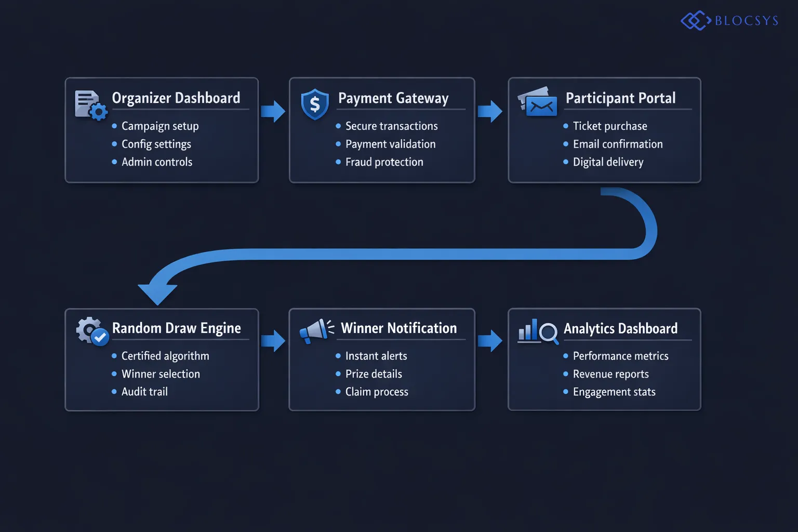Open the Ticket purchase item

pyautogui.click(x=610, y=126)
